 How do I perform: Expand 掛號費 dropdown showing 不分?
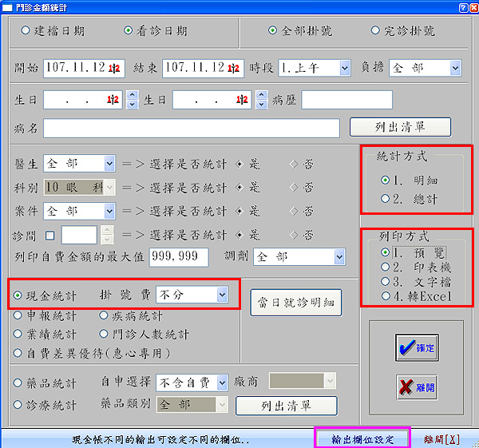coord(221,295)
